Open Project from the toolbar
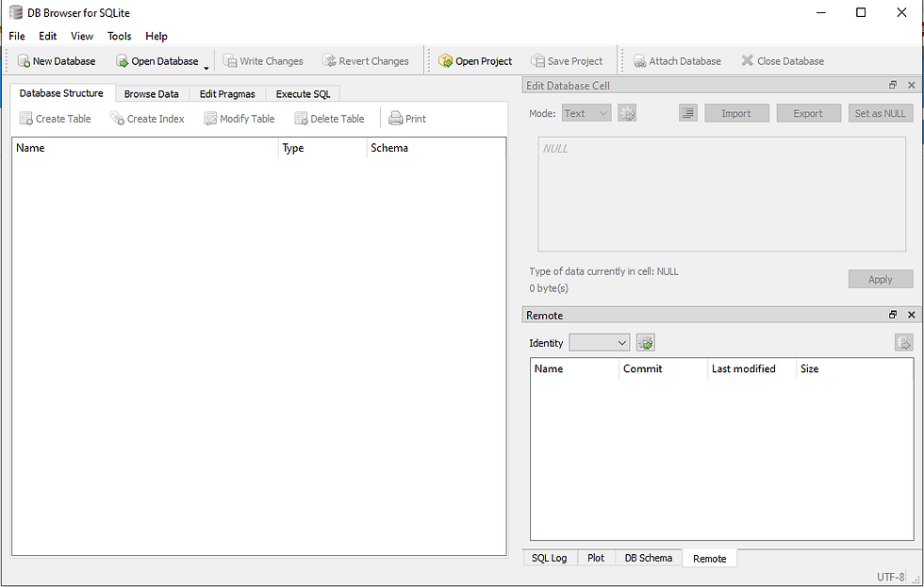 click(475, 61)
